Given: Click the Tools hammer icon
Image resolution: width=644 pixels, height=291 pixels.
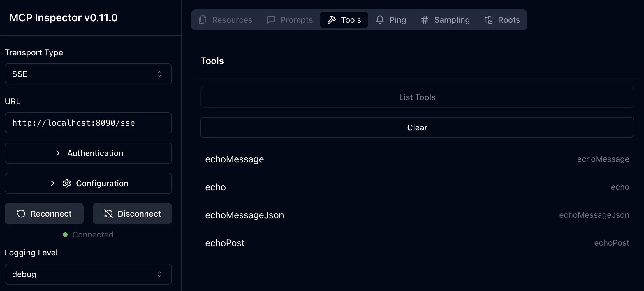Looking at the screenshot, I should coord(332,20).
